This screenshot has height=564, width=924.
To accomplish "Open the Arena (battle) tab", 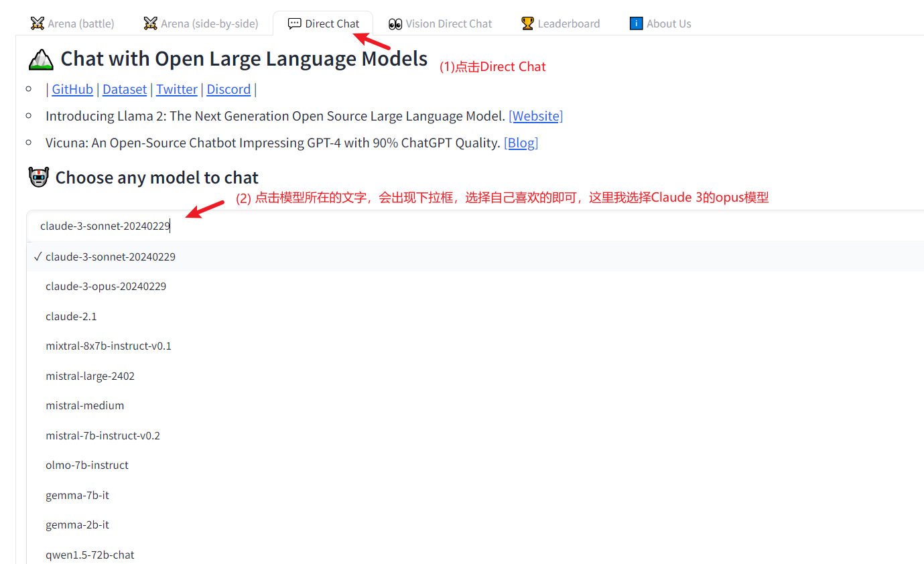I will click(x=72, y=23).
